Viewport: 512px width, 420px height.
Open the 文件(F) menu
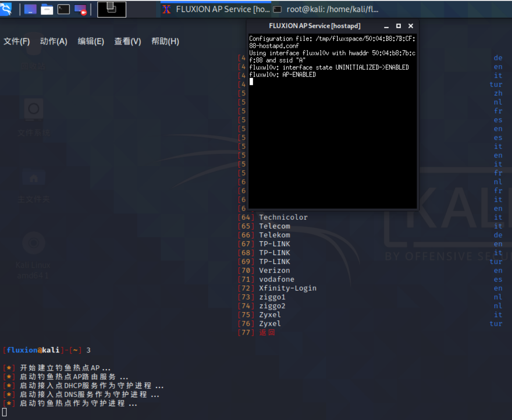[x=17, y=42]
